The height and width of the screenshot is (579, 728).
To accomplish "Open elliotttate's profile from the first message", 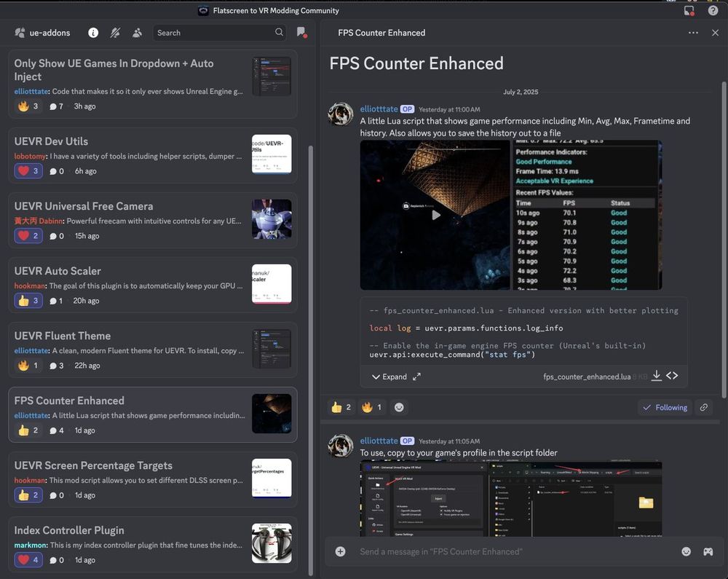I will tap(379, 109).
